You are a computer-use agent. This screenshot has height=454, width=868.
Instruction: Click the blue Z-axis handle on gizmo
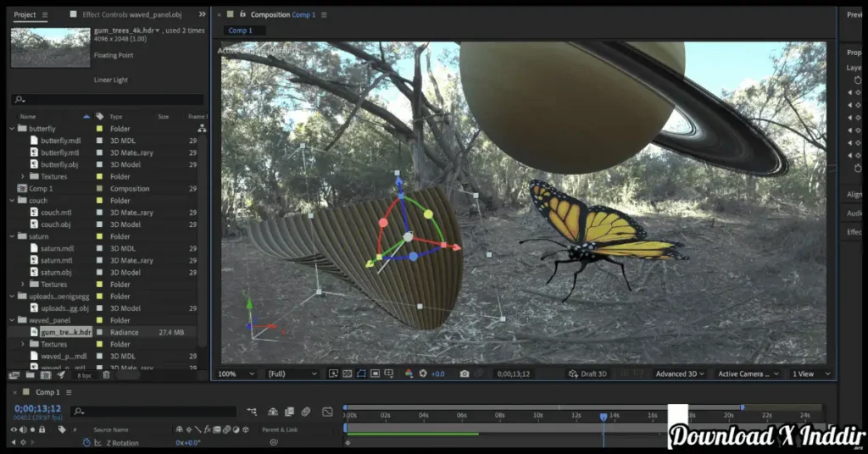[x=398, y=181]
